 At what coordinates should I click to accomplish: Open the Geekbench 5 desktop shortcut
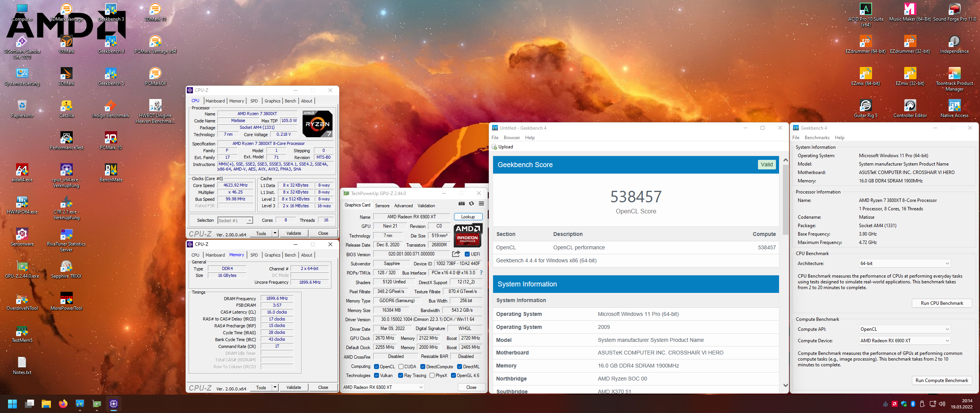111,76
